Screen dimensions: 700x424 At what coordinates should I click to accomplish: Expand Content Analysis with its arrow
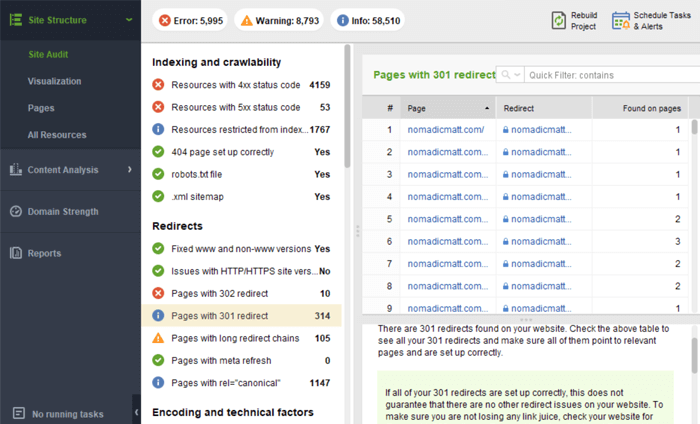tap(129, 170)
